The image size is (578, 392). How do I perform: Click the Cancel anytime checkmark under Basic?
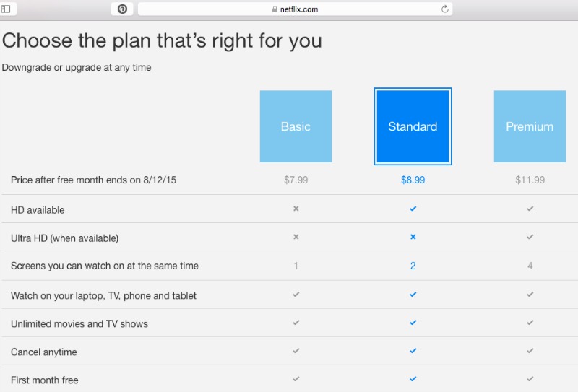(x=296, y=351)
